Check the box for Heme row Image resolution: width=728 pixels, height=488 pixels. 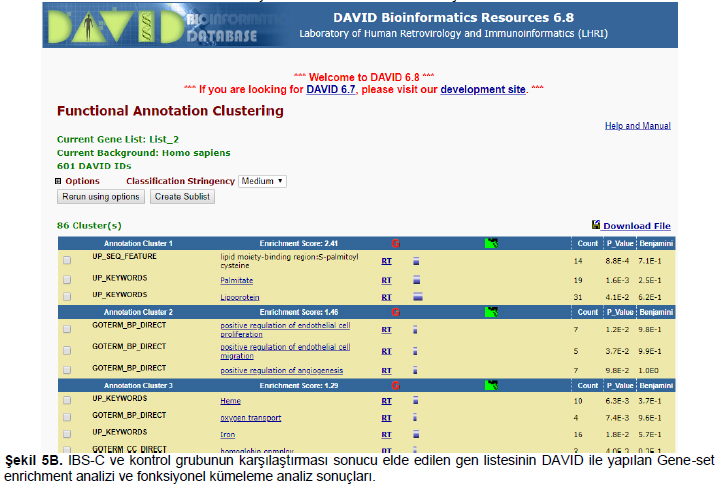[x=67, y=400]
